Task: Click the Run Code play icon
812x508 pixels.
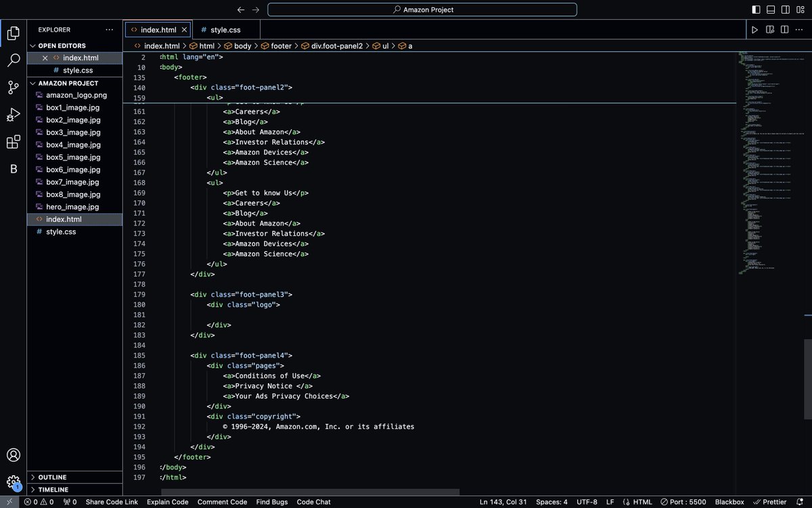Action: click(754, 30)
